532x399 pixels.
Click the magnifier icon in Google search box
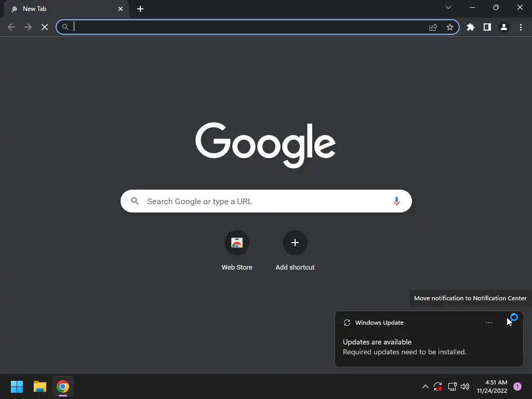[x=135, y=201]
